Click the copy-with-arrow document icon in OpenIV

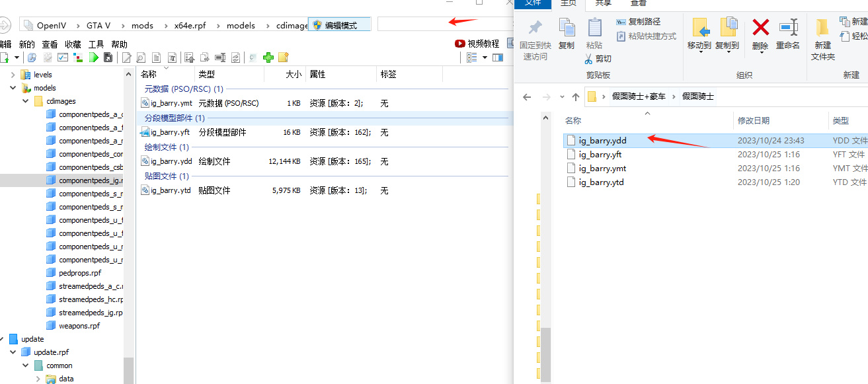(205, 58)
